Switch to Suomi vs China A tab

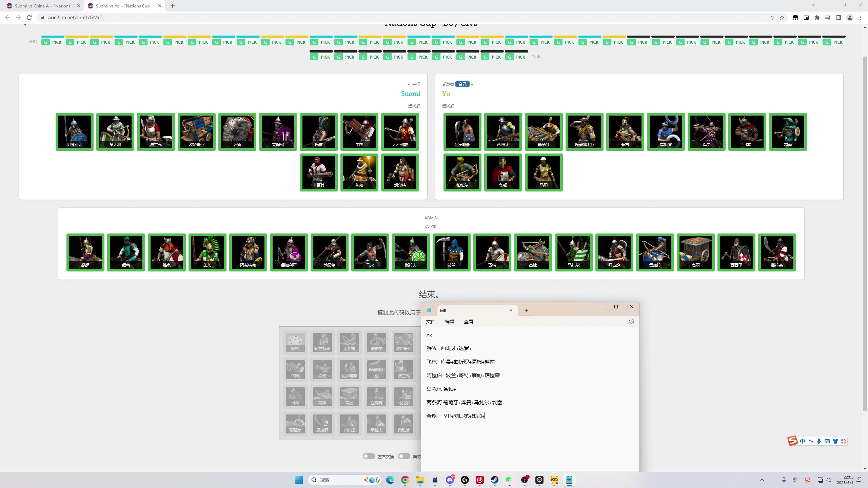click(x=41, y=6)
